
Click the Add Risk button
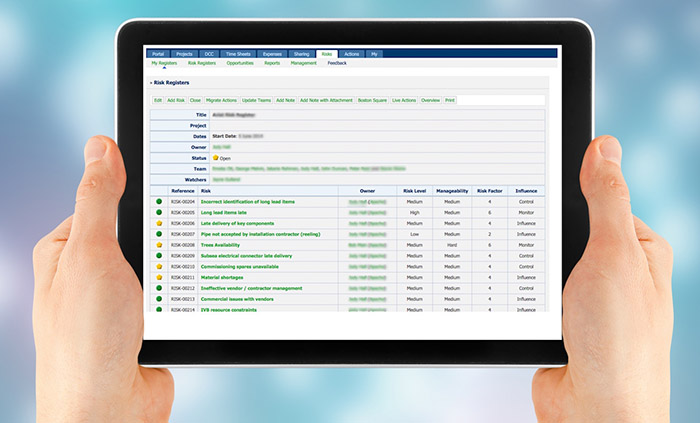pyautogui.click(x=176, y=100)
